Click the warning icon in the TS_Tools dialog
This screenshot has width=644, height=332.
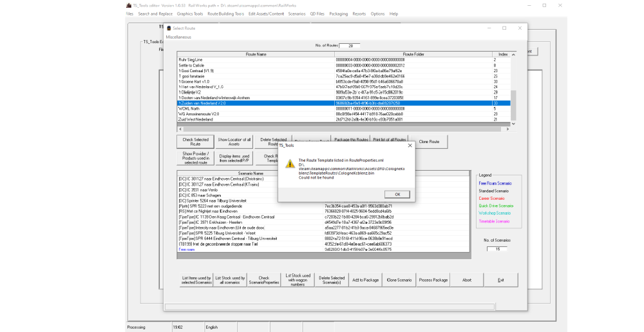pos(290,164)
